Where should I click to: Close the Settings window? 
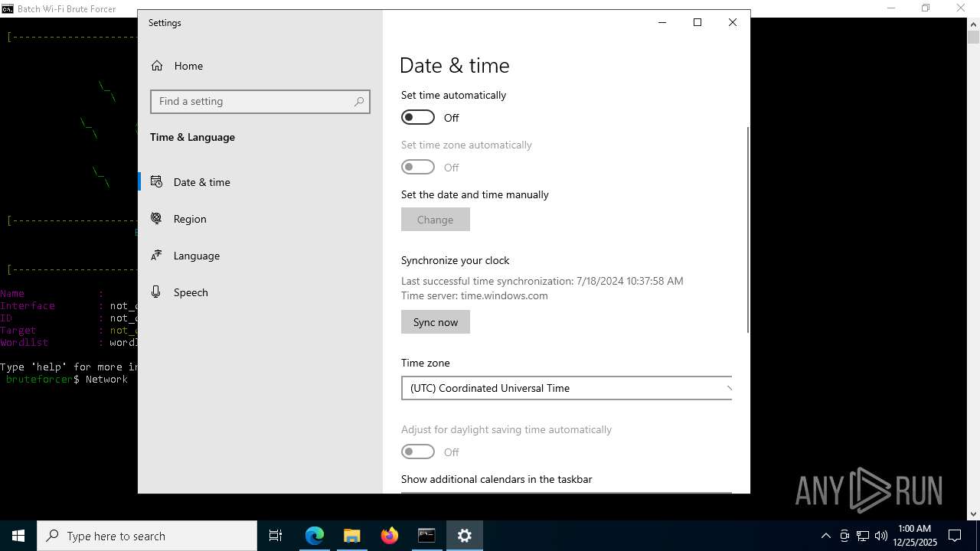tap(733, 22)
